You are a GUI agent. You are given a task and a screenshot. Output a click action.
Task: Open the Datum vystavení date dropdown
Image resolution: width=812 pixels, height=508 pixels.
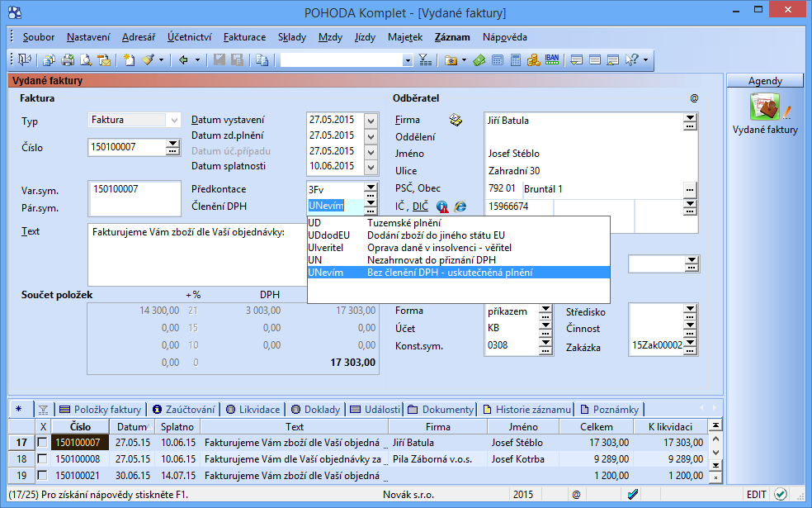[371, 121]
